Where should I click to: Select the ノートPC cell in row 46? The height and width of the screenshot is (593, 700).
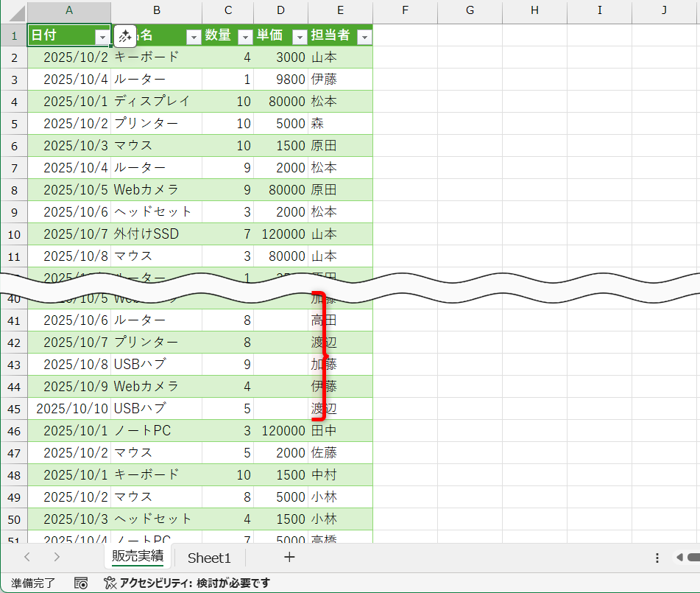pos(157,431)
